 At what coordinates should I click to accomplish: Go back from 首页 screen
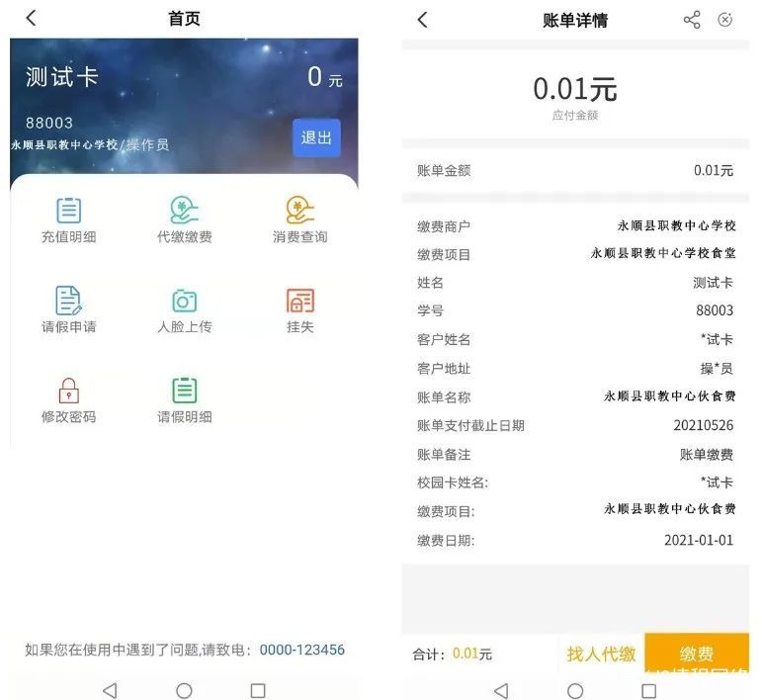point(31,18)
